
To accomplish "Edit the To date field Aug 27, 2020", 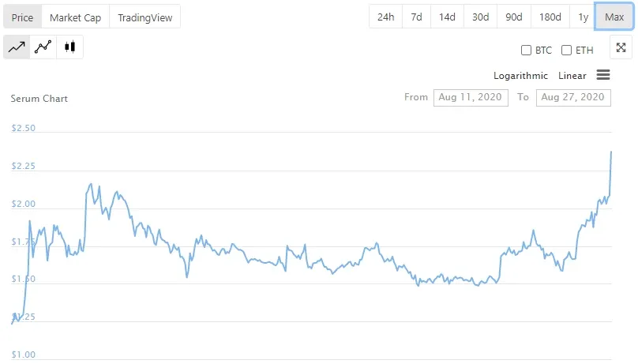I will point(573,98).
